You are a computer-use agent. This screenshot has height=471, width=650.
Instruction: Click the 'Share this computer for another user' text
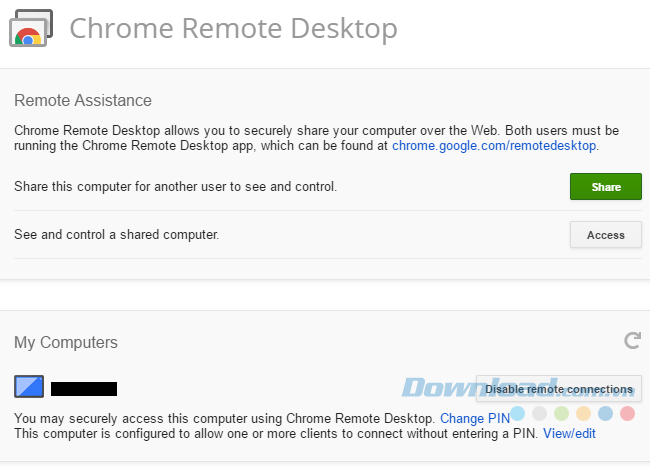pos(175,186)
